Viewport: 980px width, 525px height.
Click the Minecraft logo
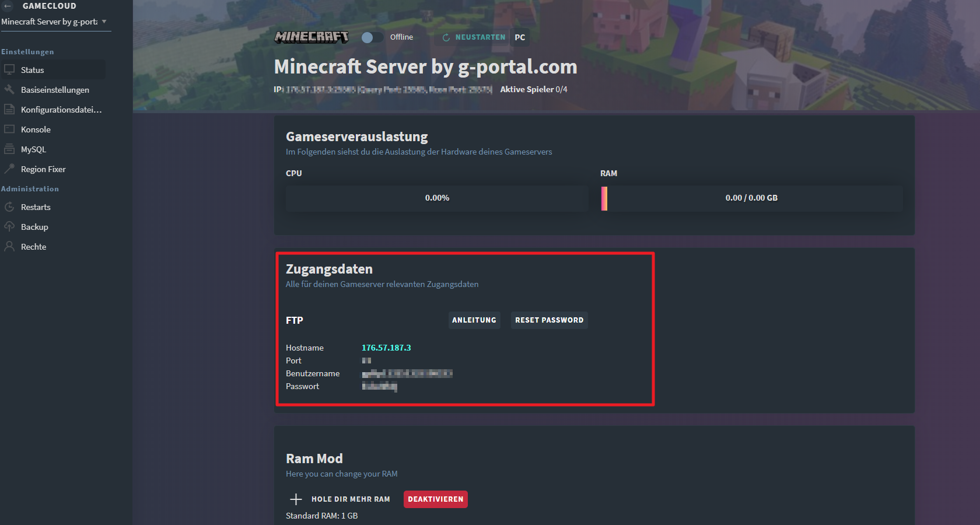click(312, 37)
